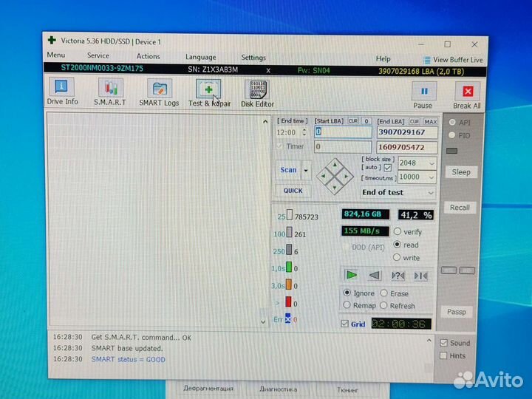532x399 pixels.
Task: Click the Break All icon
Action: point(467,92)
